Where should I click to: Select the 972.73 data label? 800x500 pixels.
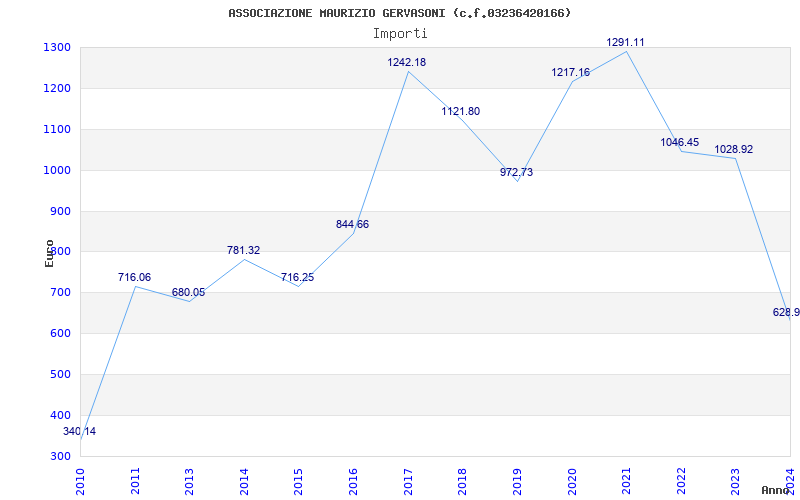516,172
